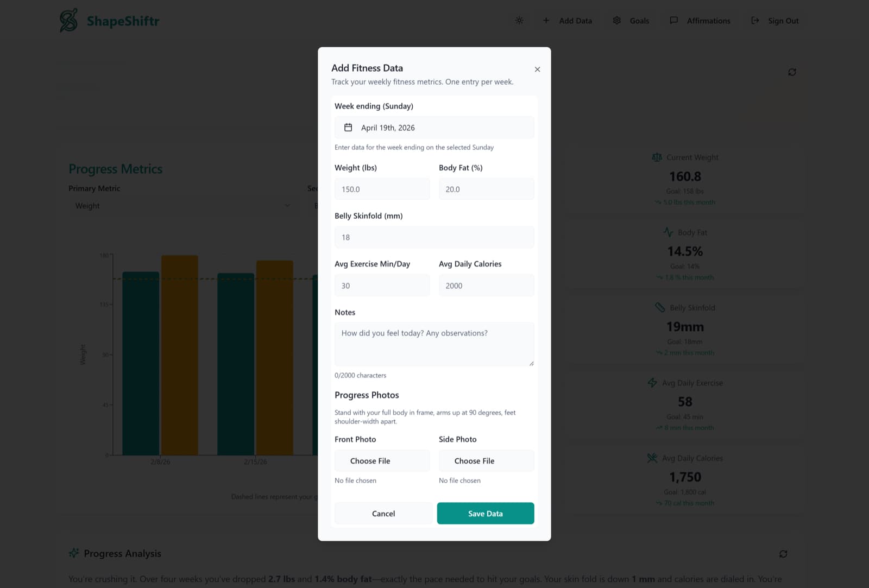This screenshot has width=869, height=588.
Task: Click the "0/2000 characters" counter text
Action: 361,376
